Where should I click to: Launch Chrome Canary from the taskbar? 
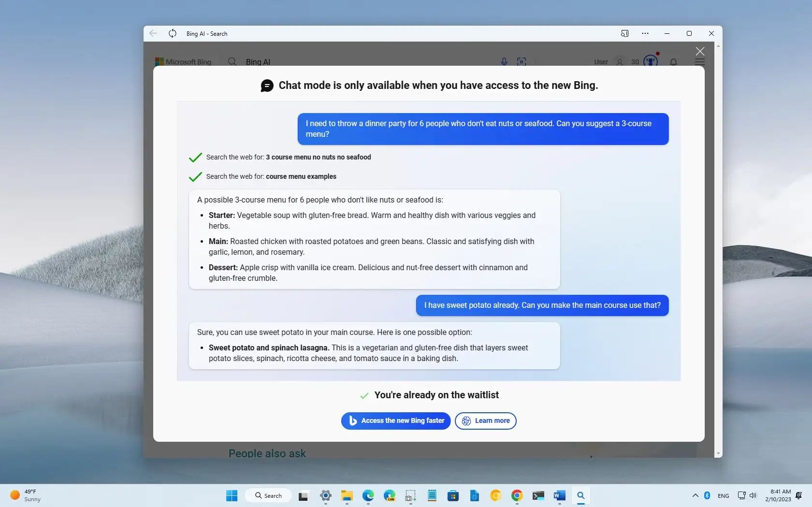click(496, 495)
